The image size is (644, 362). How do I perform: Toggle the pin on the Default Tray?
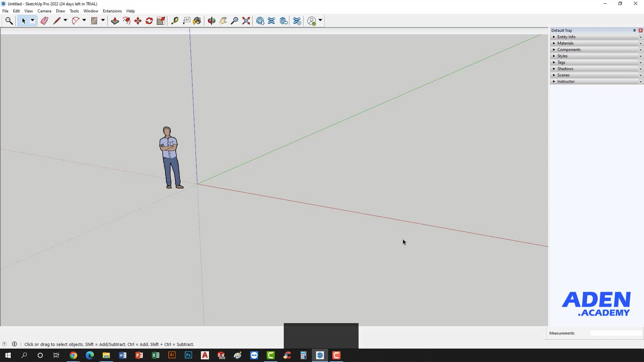pyautogui.click(x=634, y=30)
